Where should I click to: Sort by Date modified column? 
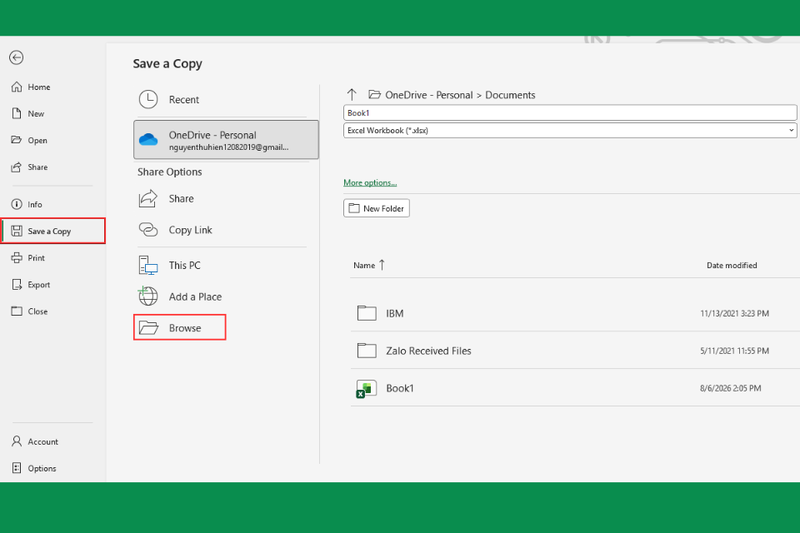[x=732, y=265]
